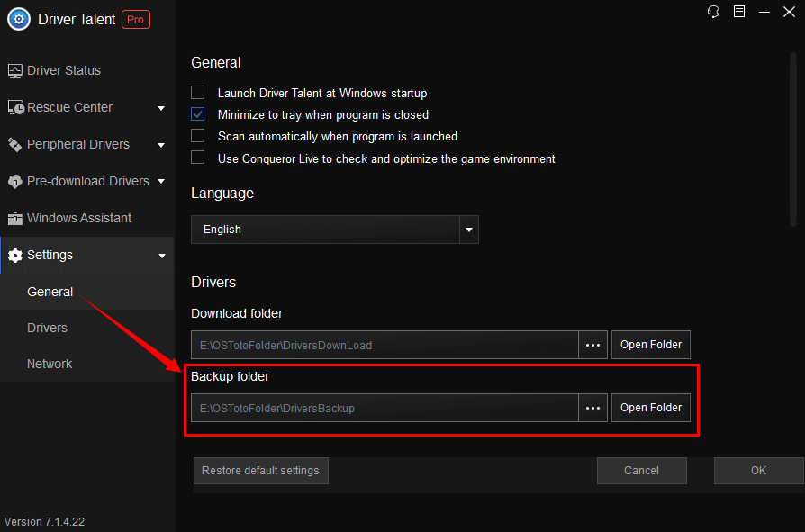Open Folder for the Download folder

pos(651,345)
